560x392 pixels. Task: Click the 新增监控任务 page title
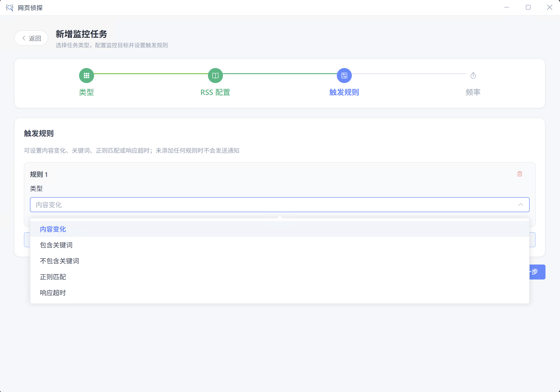click(x=81, y=34)
